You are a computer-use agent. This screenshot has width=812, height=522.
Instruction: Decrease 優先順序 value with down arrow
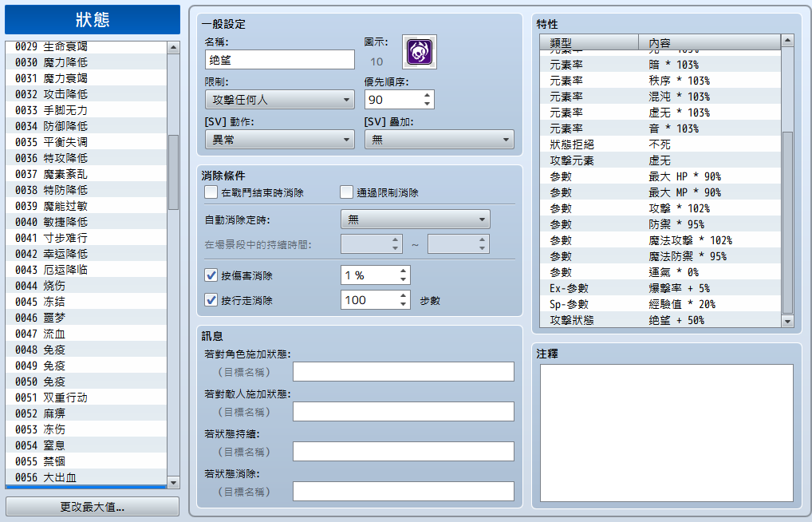pos(427,104)
